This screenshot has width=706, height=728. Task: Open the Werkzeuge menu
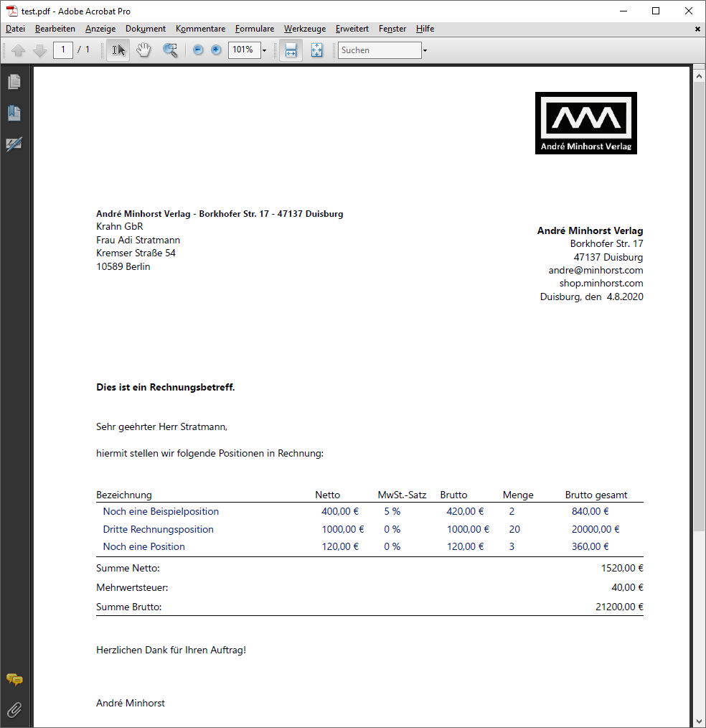(304, 29)
